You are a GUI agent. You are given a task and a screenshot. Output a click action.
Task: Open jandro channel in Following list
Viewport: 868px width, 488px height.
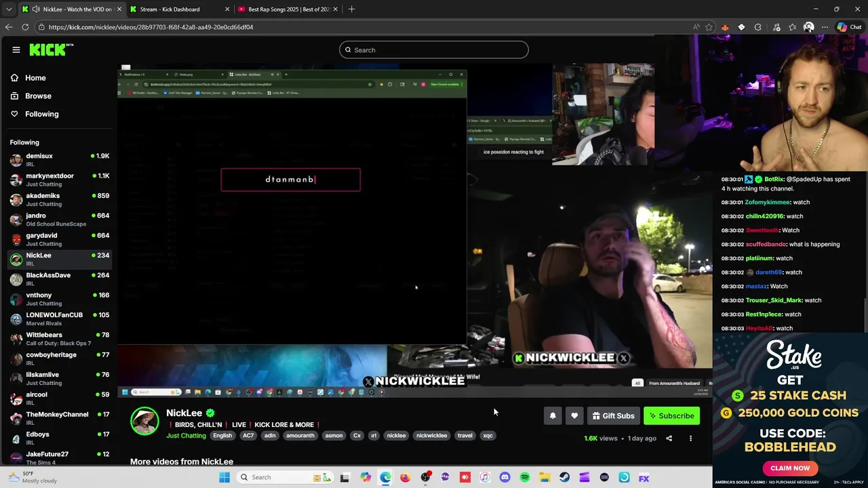tap(60, 220)
